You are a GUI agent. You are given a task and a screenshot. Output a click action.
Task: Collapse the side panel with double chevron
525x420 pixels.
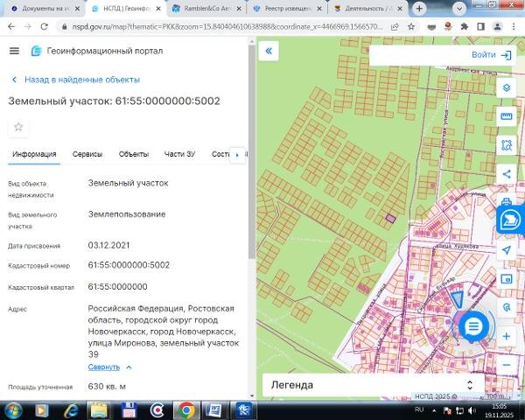[x=269, y=51]
